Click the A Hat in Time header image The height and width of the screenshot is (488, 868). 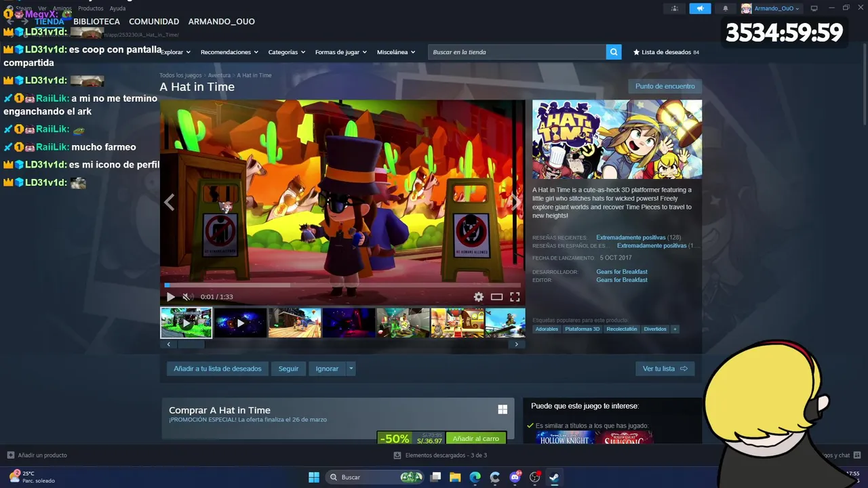(x=617, y=140)
